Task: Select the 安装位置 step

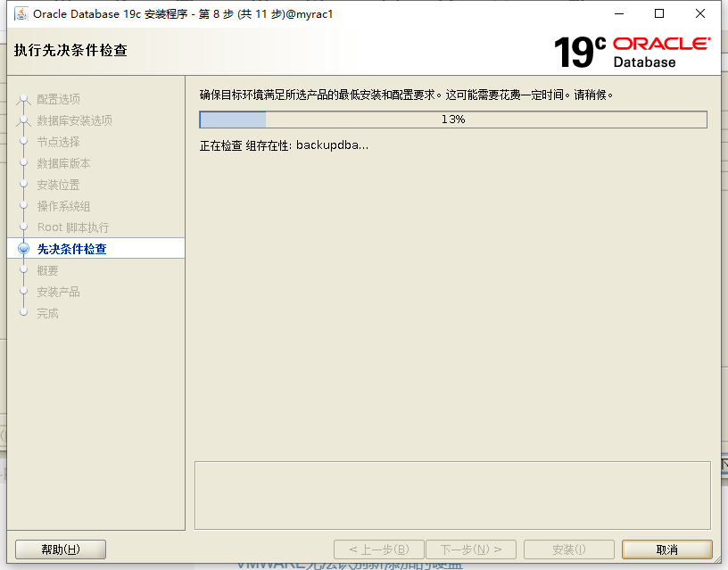Action: coord(59,185)
